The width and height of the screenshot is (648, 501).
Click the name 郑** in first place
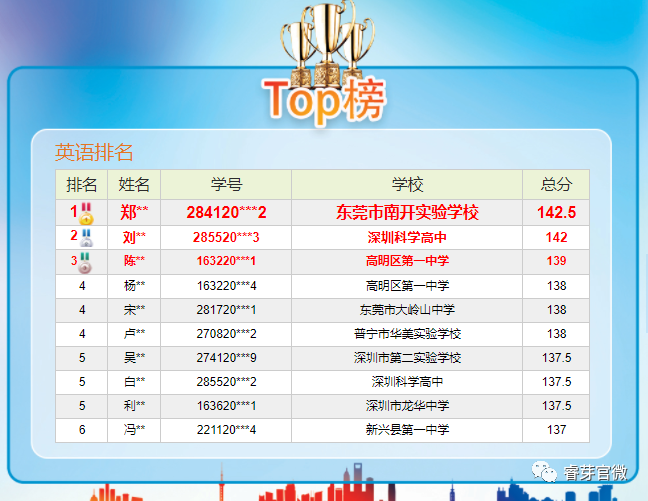click(x=134, y=212)
